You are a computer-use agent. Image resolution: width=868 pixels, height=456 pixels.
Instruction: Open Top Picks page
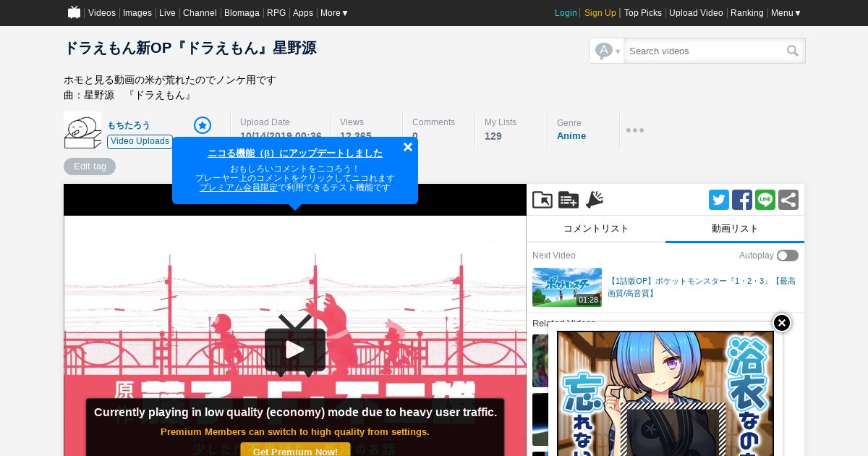(643, 13)
